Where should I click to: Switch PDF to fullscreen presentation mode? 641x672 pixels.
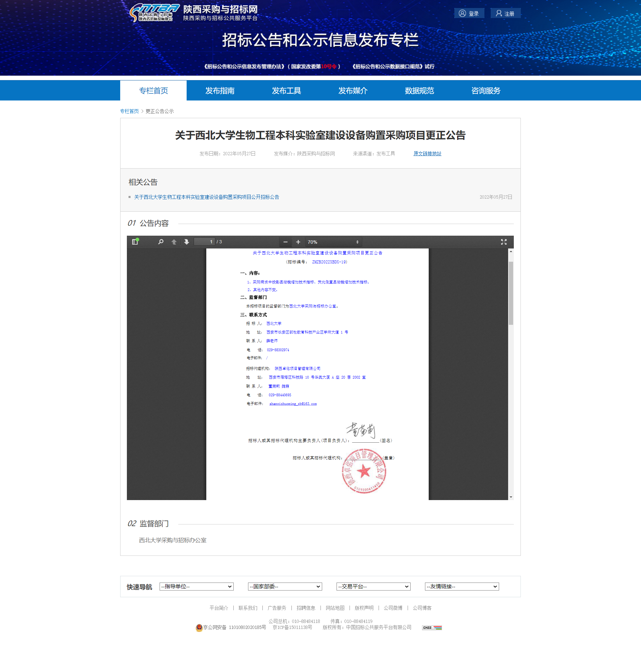[x=504, y=242]
